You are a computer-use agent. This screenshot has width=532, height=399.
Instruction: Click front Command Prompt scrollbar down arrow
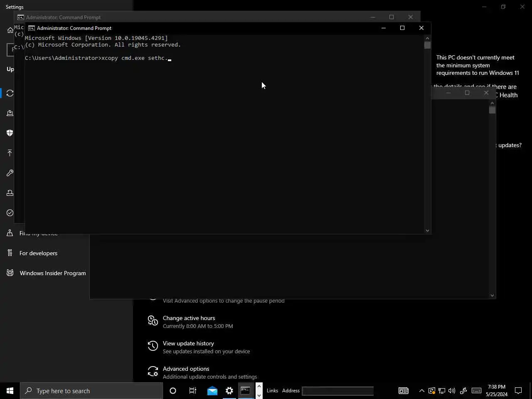click(x=427, y=231)
